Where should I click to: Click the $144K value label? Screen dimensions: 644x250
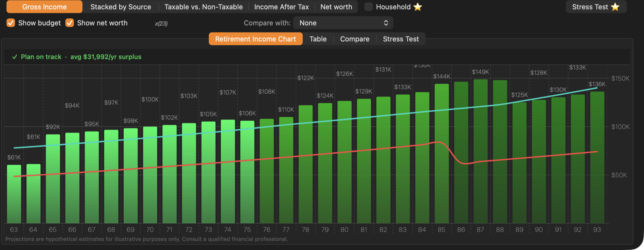tap(442, 76)
